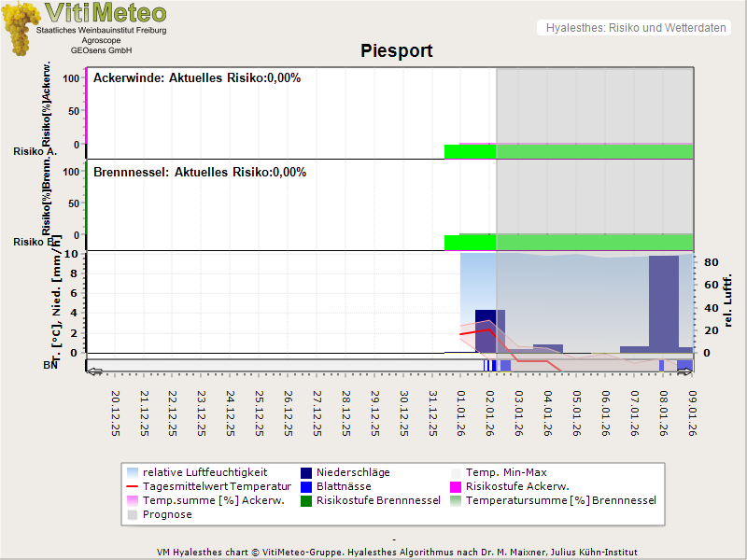Click the Risikostufe Brennnessel green swatch
The height and width of the screenshot is (560, 747).
click(305, 500)
